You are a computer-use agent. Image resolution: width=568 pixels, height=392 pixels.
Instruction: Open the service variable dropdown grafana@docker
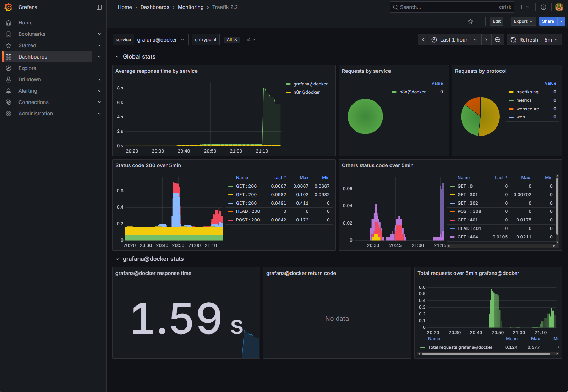(x=161, y=40)
